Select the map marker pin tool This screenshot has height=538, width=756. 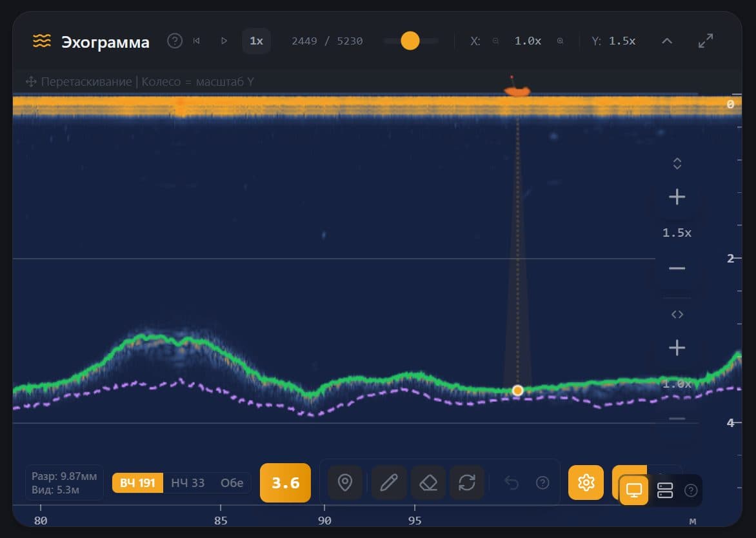344,483
